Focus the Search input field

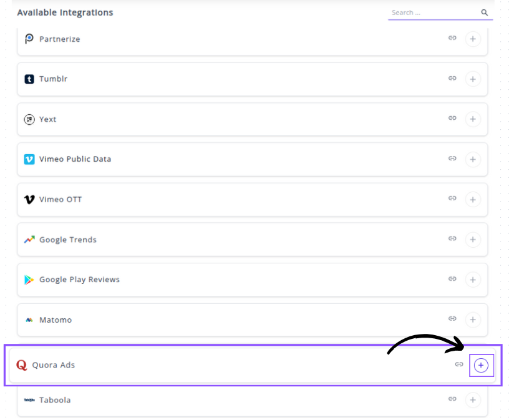click(433, 12)
